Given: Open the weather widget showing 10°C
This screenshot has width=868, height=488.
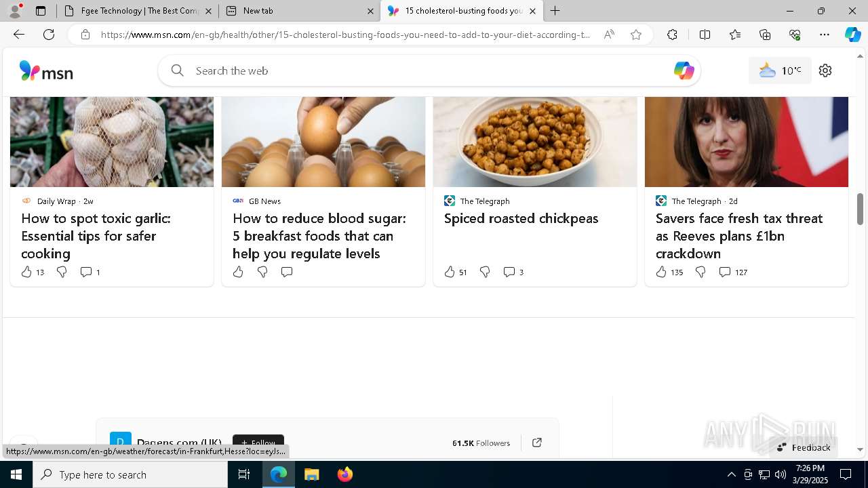Looking at the screenshot, I should tap(780, 70).
